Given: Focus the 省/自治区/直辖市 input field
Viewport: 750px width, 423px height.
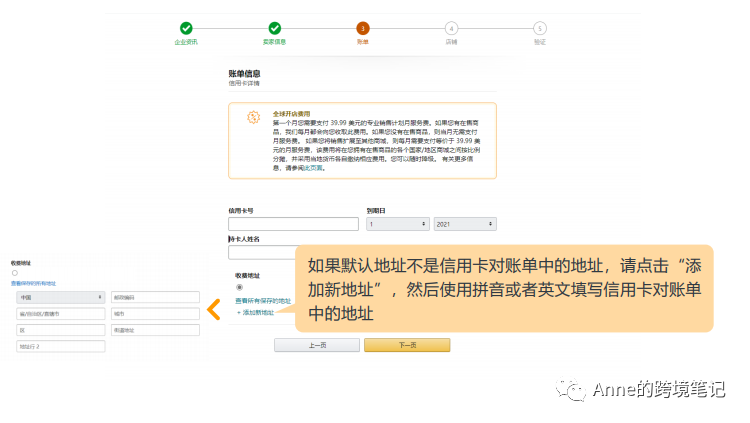Looking at the screenshot, I should click(60, 314).
